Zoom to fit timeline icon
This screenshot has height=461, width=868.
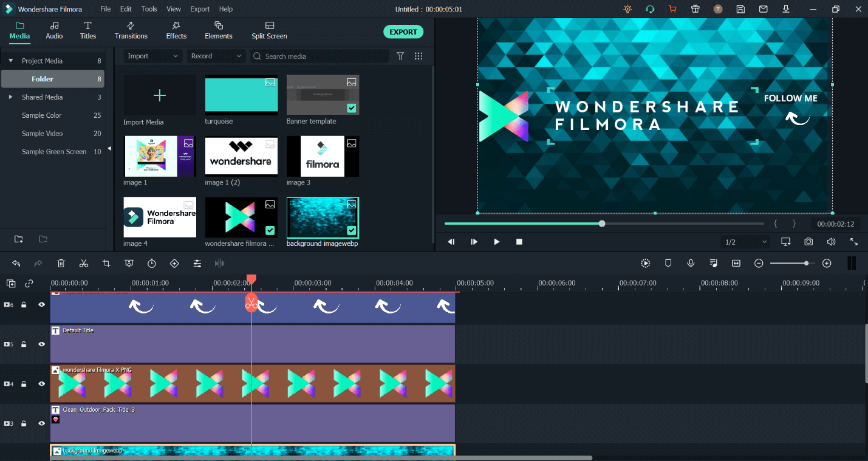[736, 263]
